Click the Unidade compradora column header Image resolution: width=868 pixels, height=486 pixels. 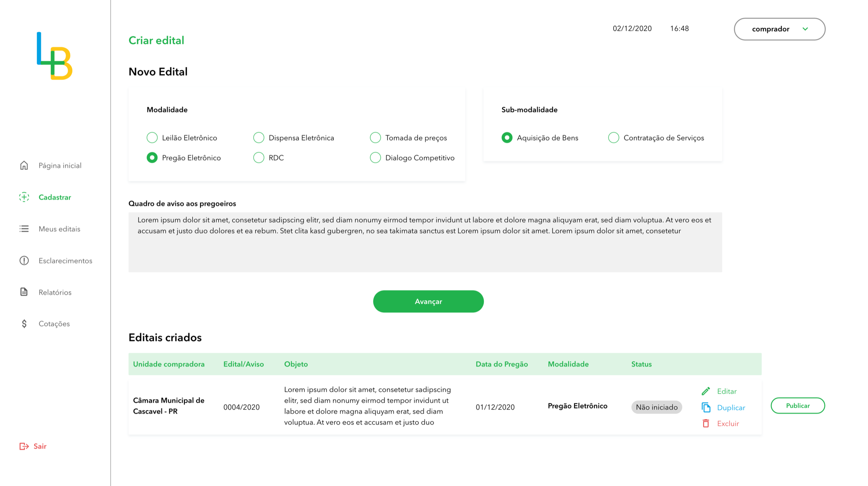coord(169,364)
